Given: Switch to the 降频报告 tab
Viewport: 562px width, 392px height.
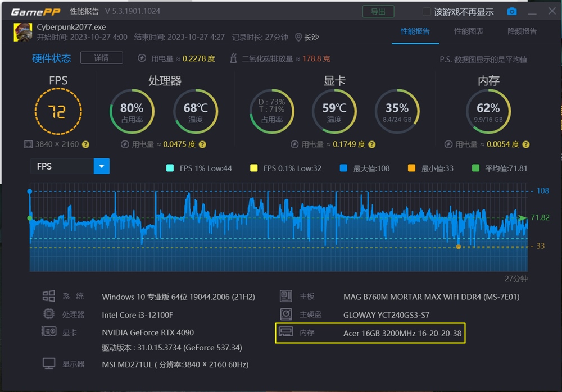Looking at the screenshot, I should click(x=522, y=31).
